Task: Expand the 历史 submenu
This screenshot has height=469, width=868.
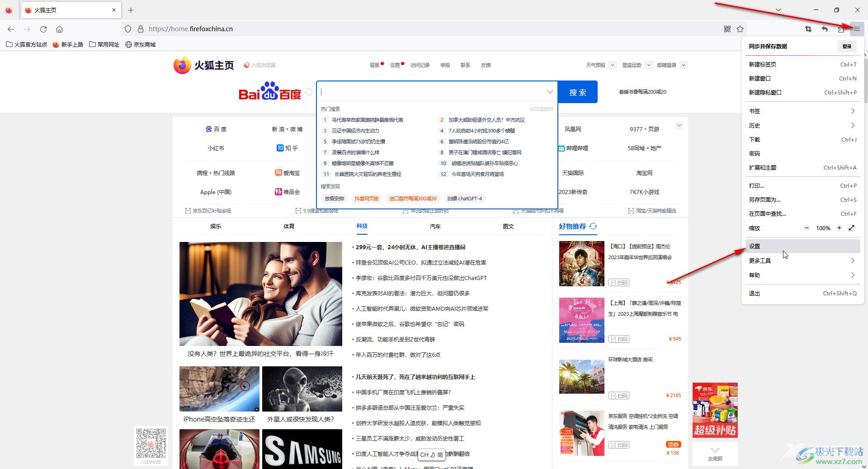Action: [x=802, y=125]
